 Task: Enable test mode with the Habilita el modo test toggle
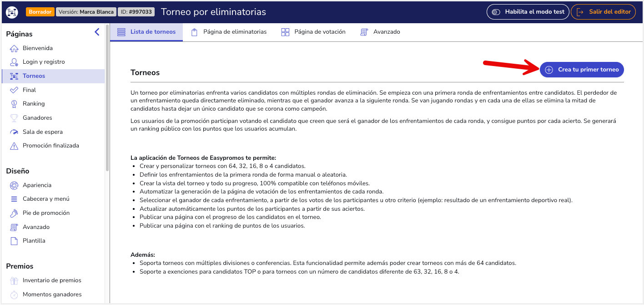pyautogui.click(x=528, y=12)
